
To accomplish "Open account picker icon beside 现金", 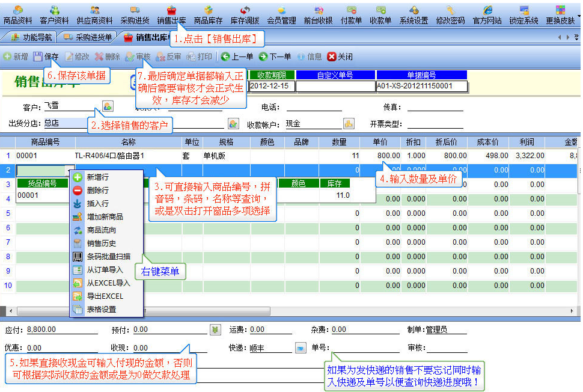I will [x=349, y=123].
